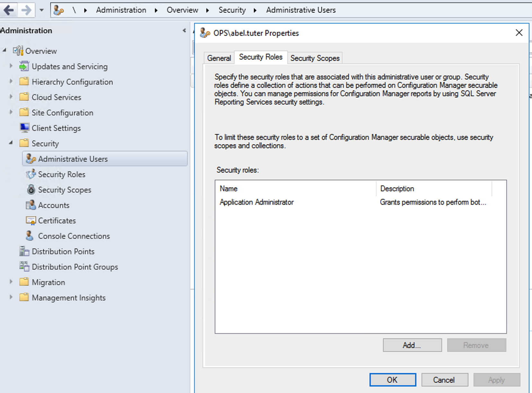Image resolution: width=532 pixels, height=393 pixels.
Task: Open the arrow after Security breadcrumb
Action: pos(255,10)
